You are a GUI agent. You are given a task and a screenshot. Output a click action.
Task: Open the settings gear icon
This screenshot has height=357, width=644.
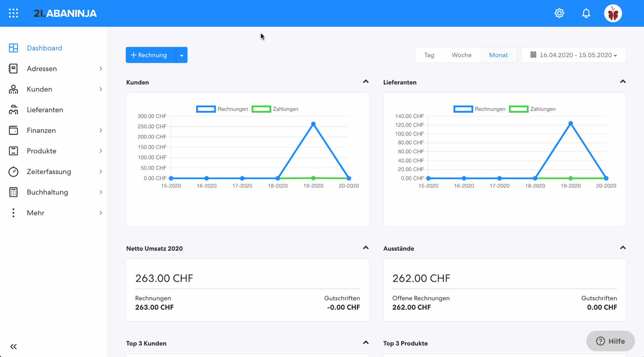click(559, 13)
